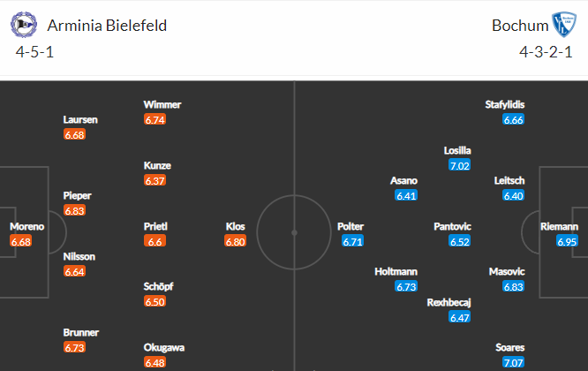The width and height of the screenshot is (588, 371).
Task: Click Soares' 7.07 rating badge
Action: pyautogui.click(x=513, y=362)
